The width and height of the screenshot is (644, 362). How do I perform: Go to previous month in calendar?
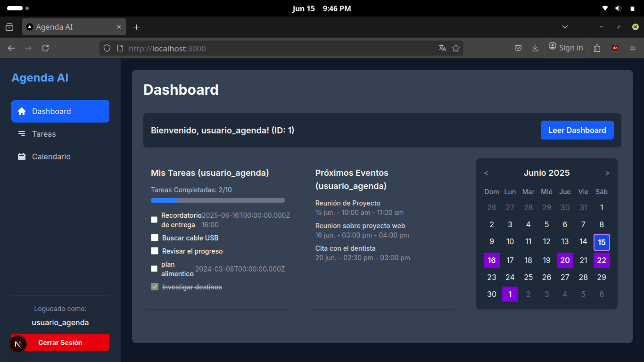point(486,173)
